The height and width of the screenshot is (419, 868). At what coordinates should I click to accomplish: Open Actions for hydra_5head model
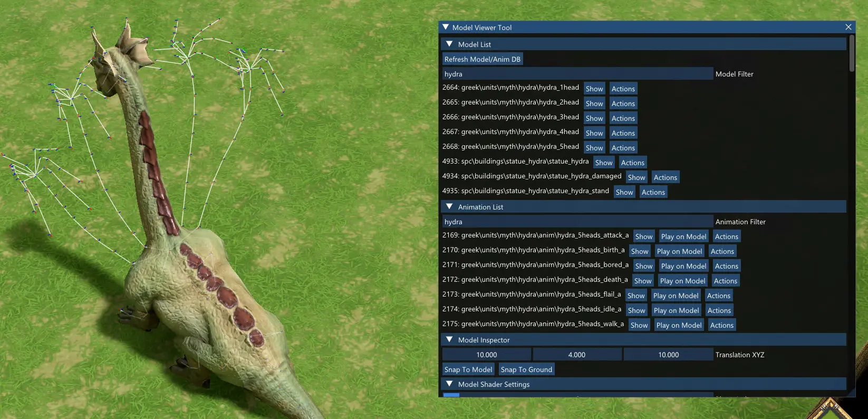click(623, 148)
